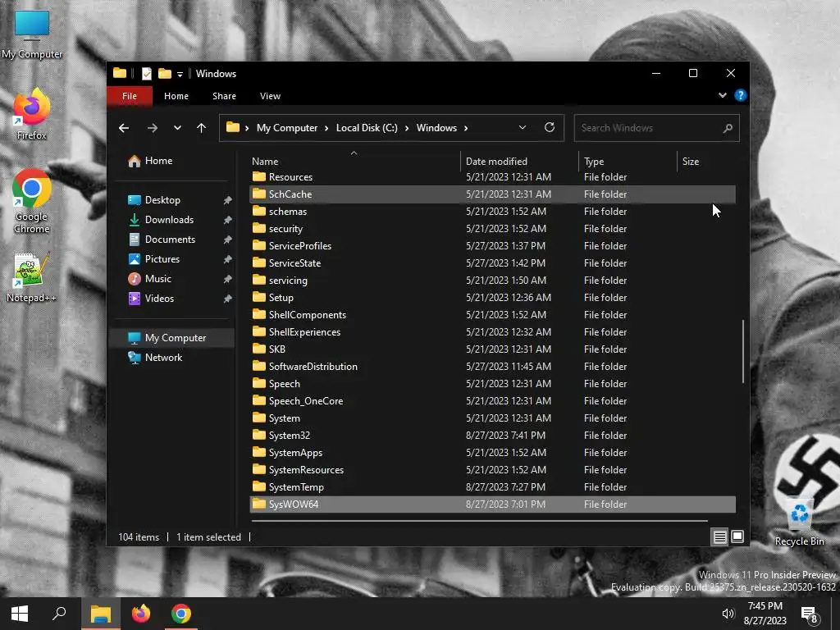Expand chevron after Windows breadcrumb

pyautogui.click(x=466, y=128)
